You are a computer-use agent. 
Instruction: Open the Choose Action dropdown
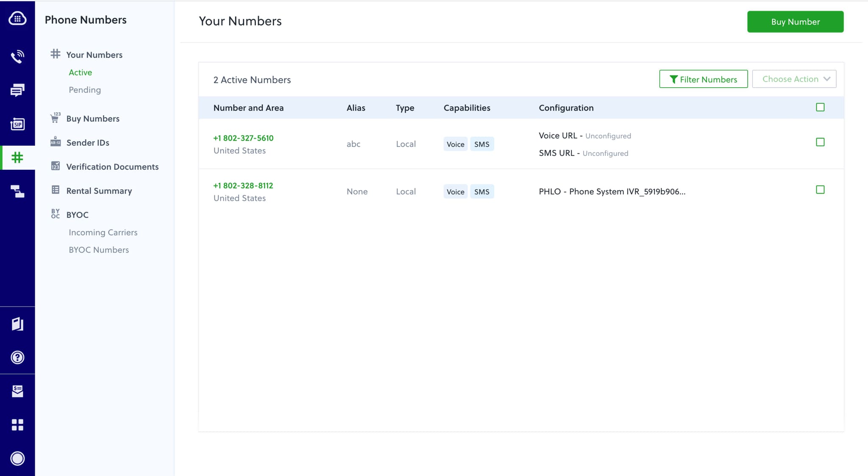(794, 79)
